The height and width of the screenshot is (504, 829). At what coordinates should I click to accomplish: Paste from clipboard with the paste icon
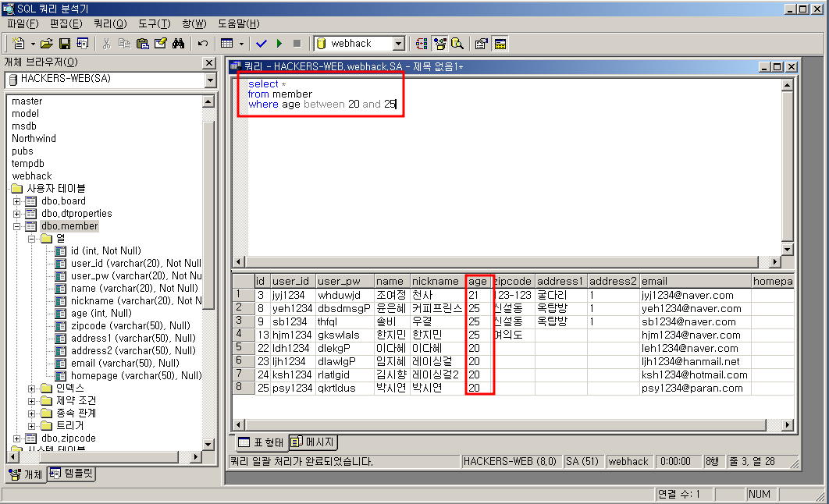pos(142,44)
